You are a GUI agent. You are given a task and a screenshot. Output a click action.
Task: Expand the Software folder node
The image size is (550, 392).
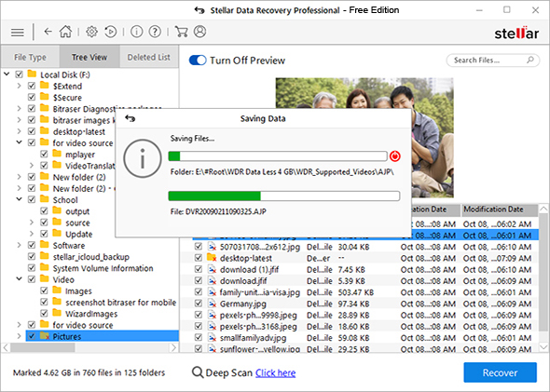point(20,245)
